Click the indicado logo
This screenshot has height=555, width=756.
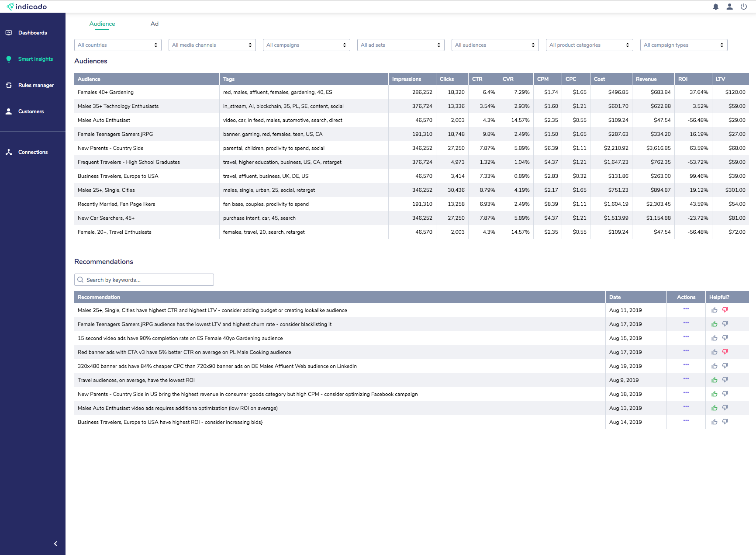coord(27,7)
